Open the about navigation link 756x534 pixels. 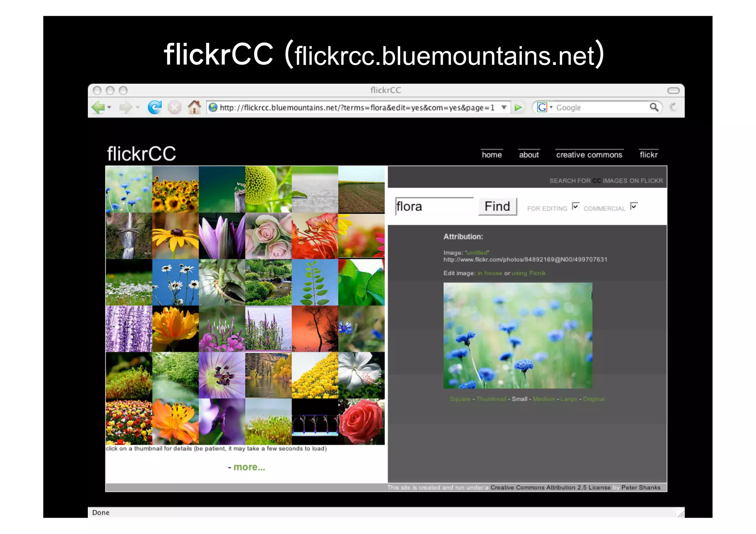click(x=529, y=155)
